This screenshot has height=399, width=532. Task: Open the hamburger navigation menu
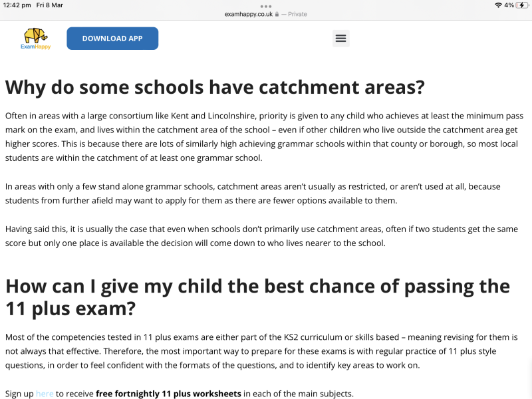(340, 39)
